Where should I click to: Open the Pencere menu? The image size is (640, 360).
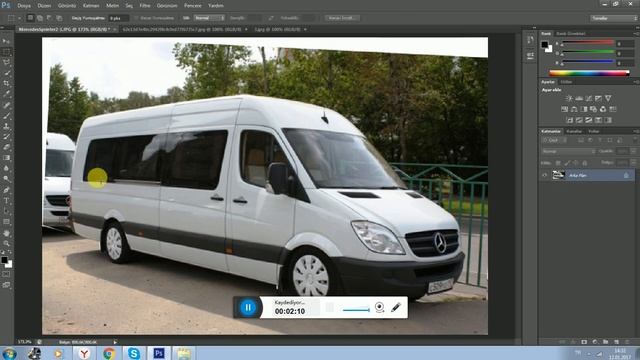tap(193, 6)
